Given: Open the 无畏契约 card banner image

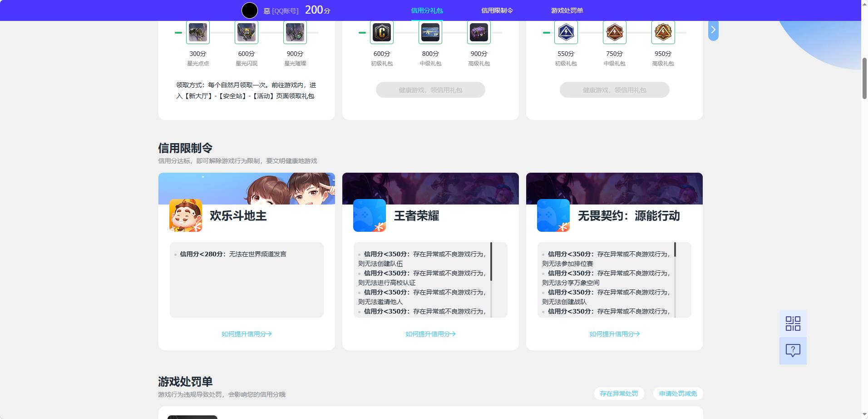Looking at the screenshot, I should (614, 189).
